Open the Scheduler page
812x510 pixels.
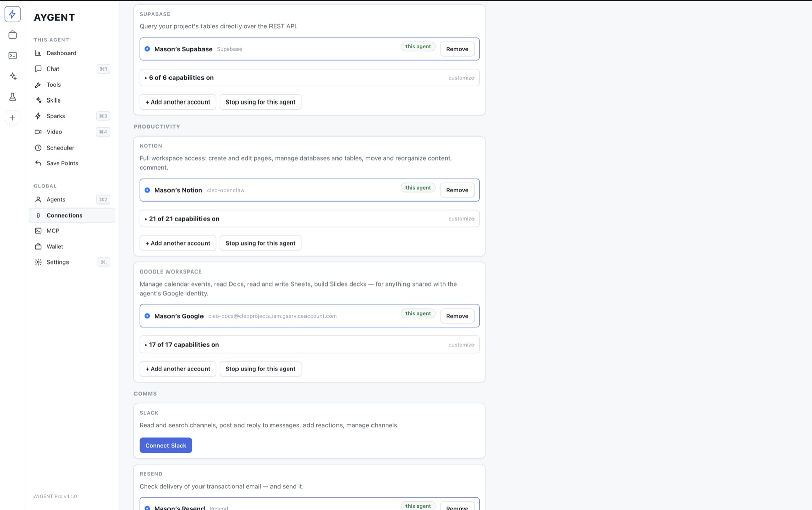click(x=72, y=148)
